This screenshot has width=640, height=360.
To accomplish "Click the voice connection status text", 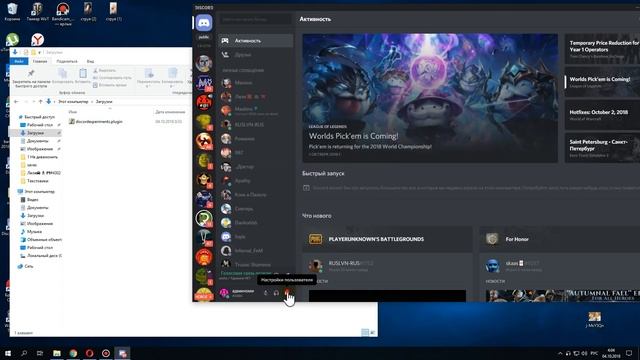I will pyautogui.click(x=246, y=273).
